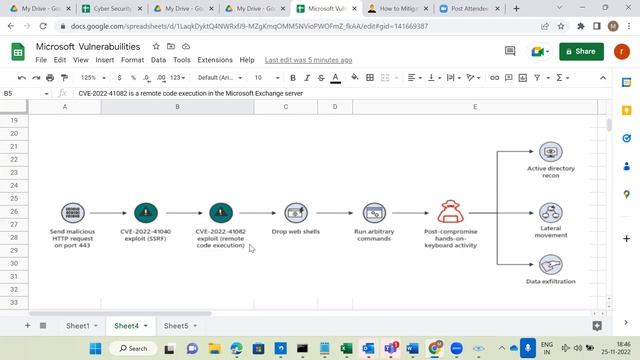Click the formula bar text

[x=191, y=93]
